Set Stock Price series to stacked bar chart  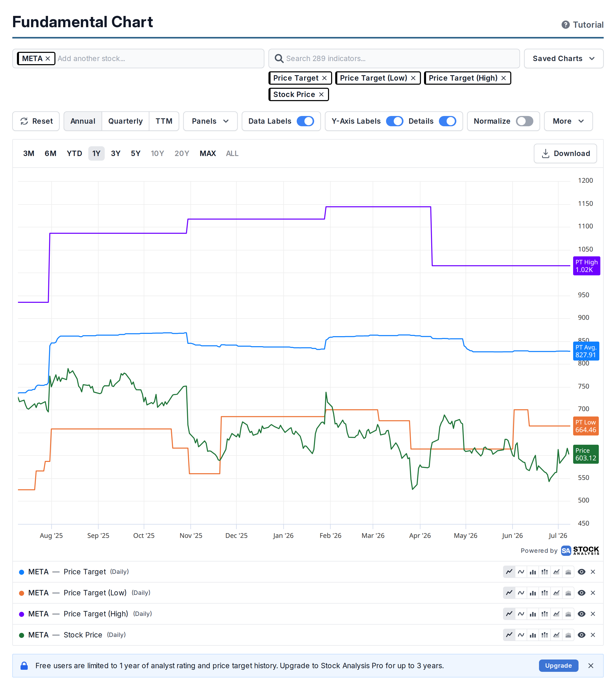545,635
